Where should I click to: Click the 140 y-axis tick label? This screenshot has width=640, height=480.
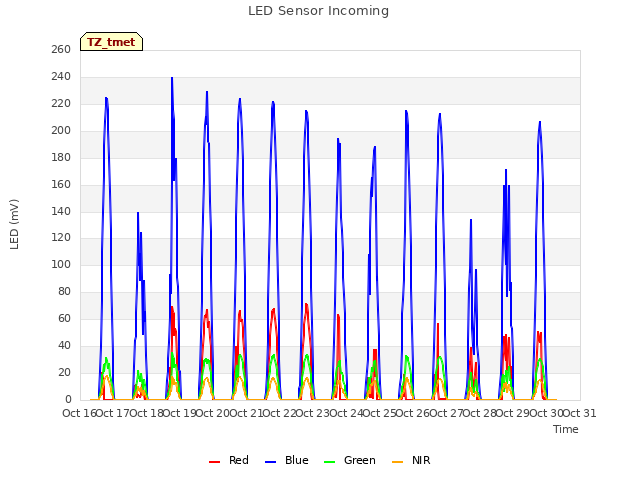[x=61, y=211]
